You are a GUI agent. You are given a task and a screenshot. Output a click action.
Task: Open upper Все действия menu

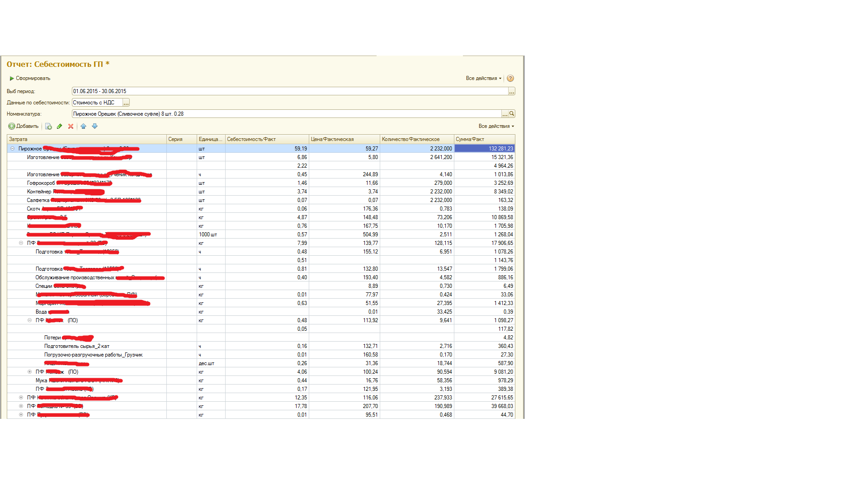483,78
